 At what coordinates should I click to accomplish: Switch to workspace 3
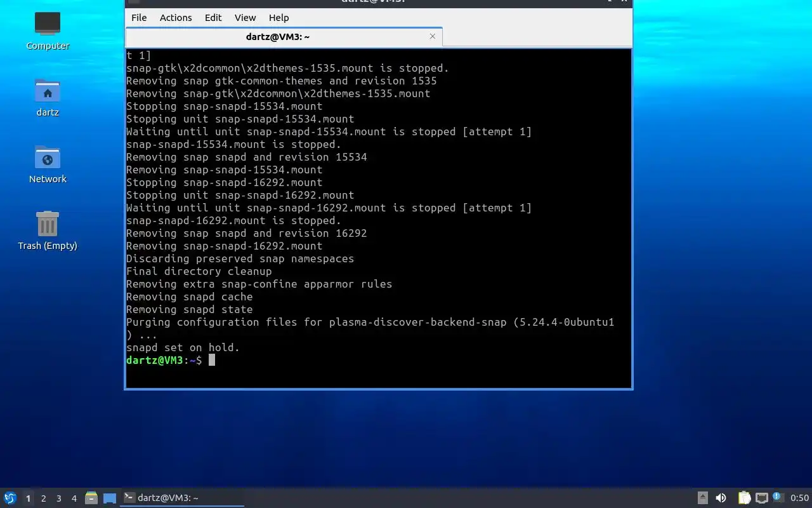click(58, 498)
